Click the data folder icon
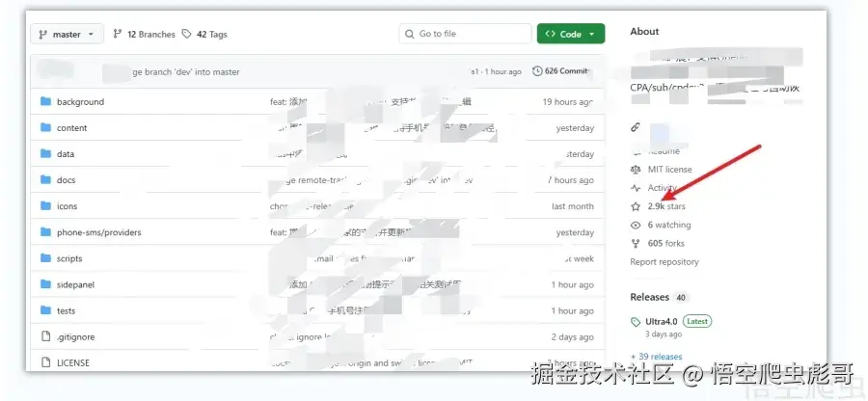This screenshot has width=868, height=401. (45, 154)
